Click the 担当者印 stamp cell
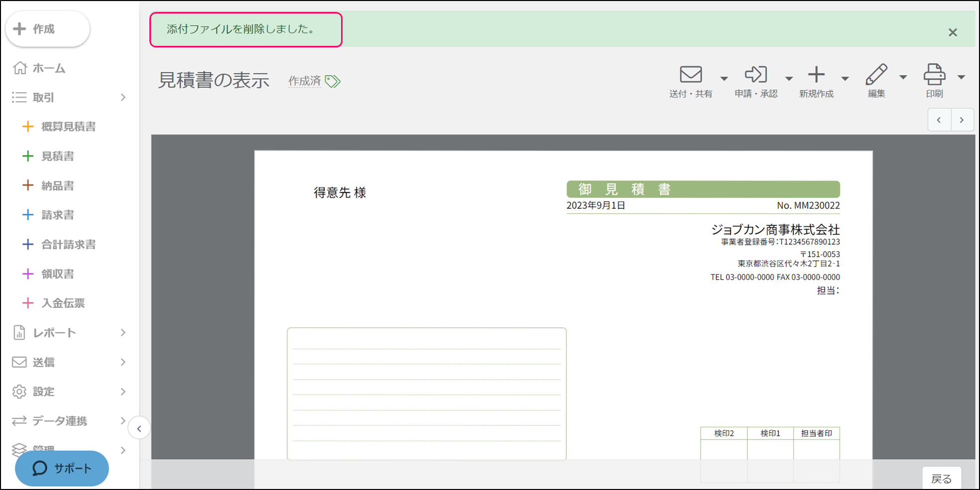The height and width of the screenshot is (490, 980). point(816,433)
